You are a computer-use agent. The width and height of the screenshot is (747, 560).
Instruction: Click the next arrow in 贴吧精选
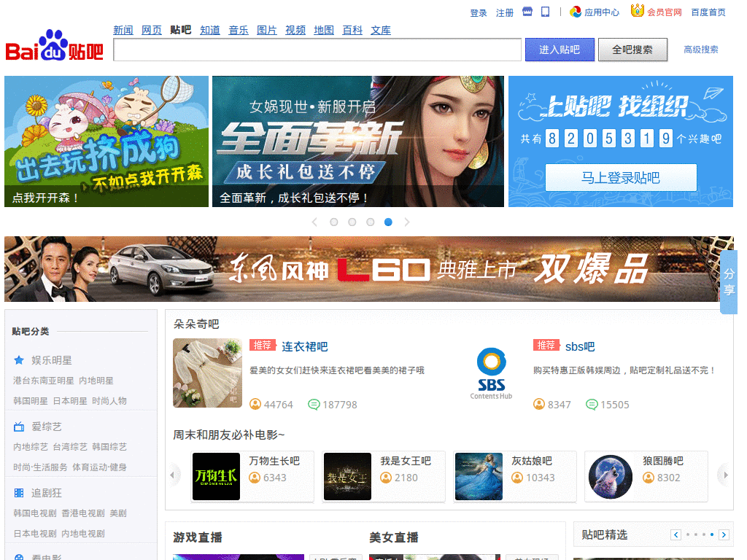(723, 534)
